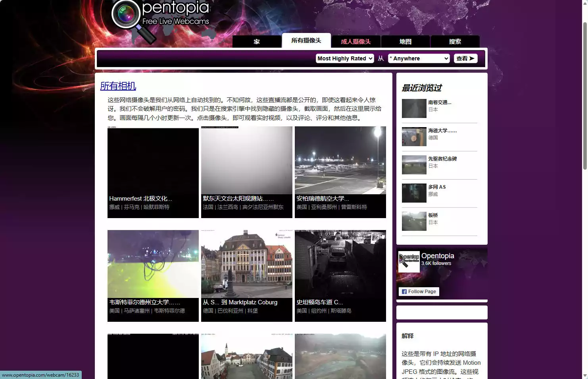This screenshot has height=379, width=588.
Task: Open the Opentopia Facebook page name link
Action: click(x=438, y=256)
